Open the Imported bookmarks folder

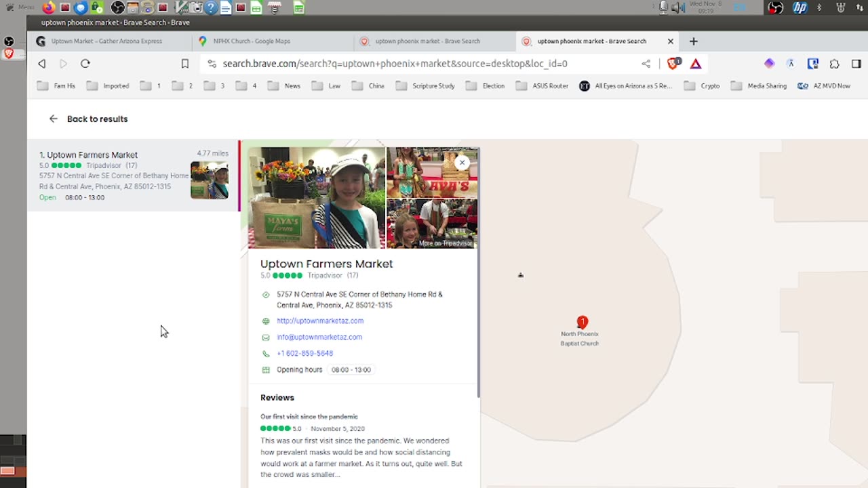point(108,86)
